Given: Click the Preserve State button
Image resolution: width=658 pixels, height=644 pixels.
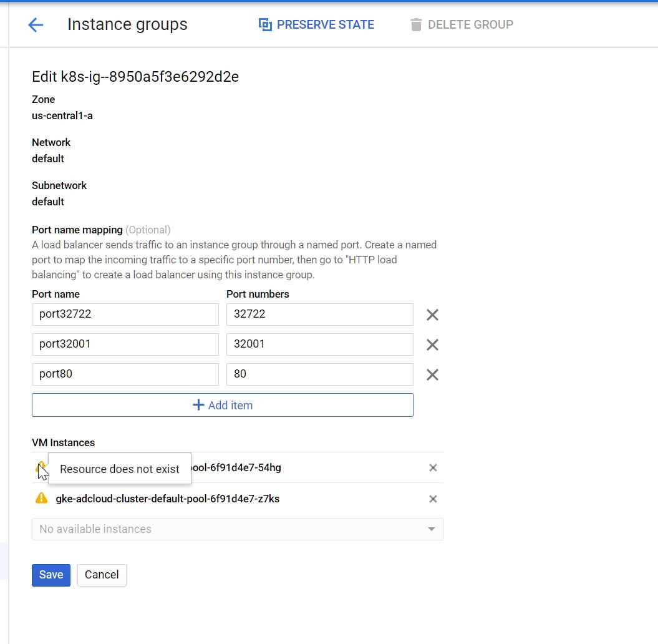Looking at the screenshot, I should 316,25.
